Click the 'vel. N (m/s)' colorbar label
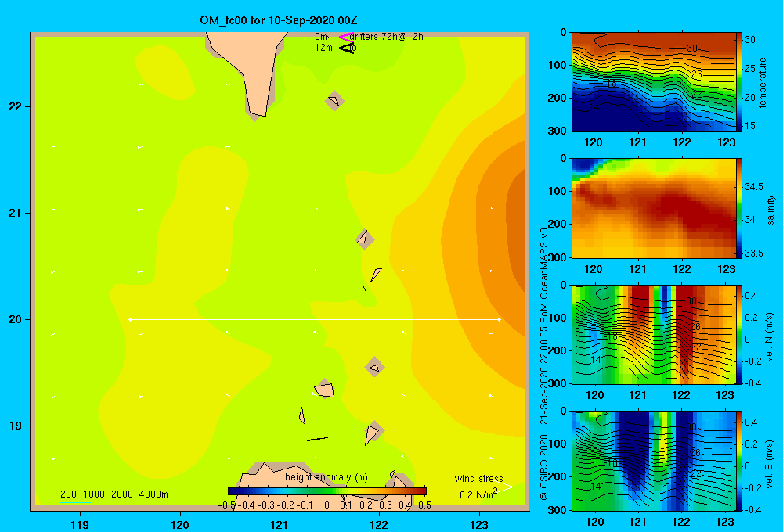 pyautogui.click(x=770, y=337)
